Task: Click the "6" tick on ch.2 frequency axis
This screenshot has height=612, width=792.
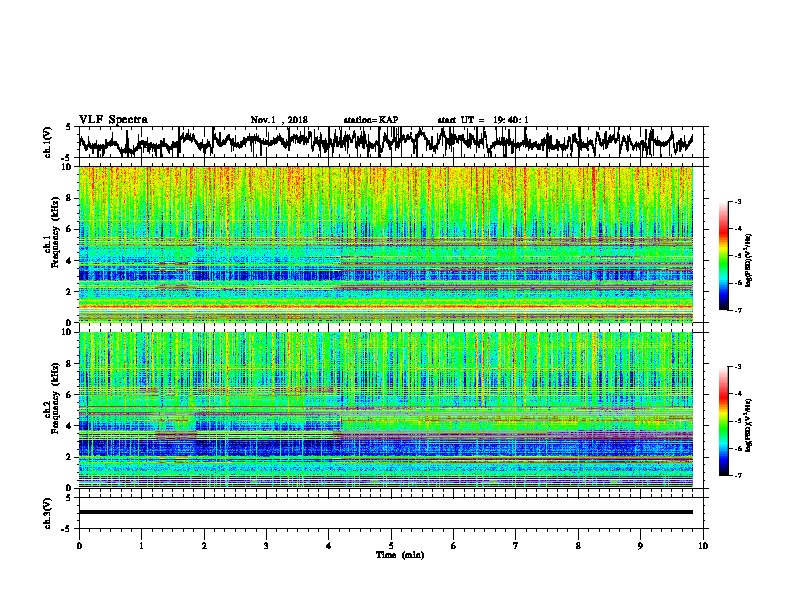Action: coord(71,395)
